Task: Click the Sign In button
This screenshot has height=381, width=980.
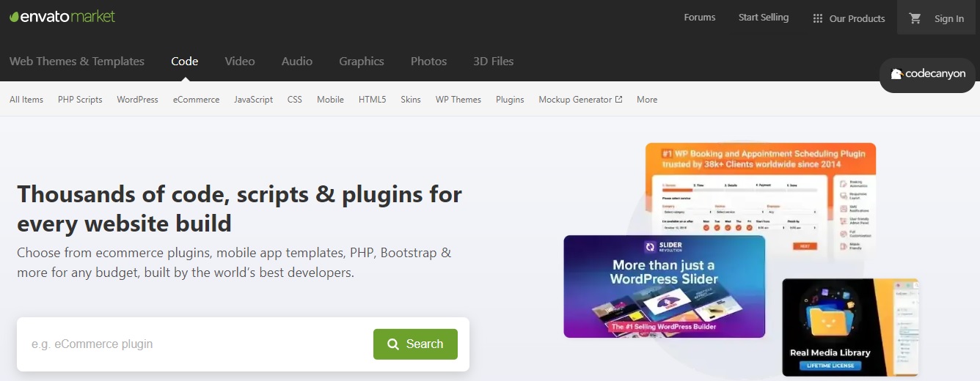Action: (x=949, y=18)
